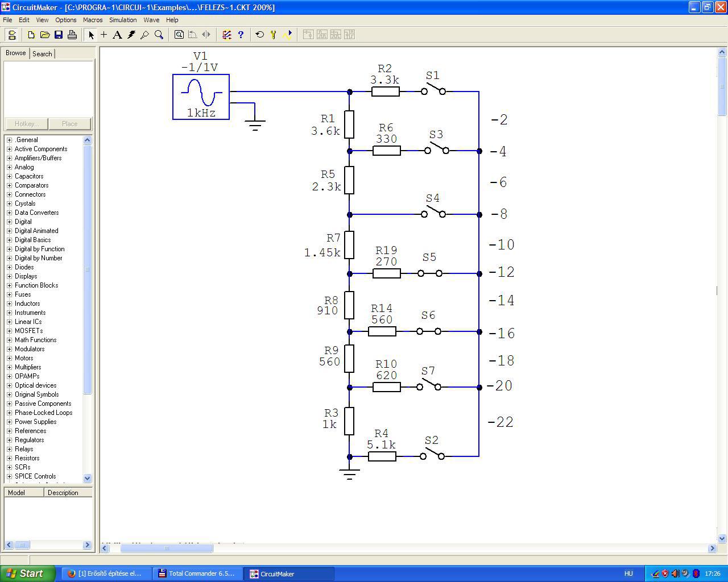This screenshot has width=728, height=582.
Task: Reset the simulation with the circular arrow
Action: [x=260, y=35]
